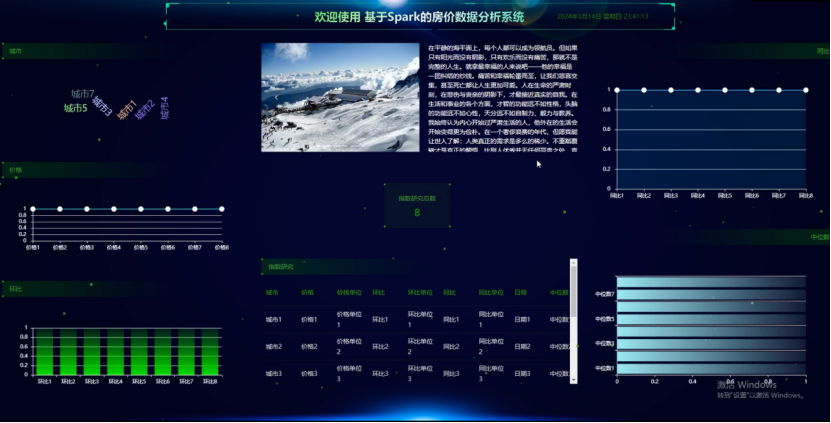
Task: Click the 中位数 panel title on right
Action: click(x=819, y=237)
